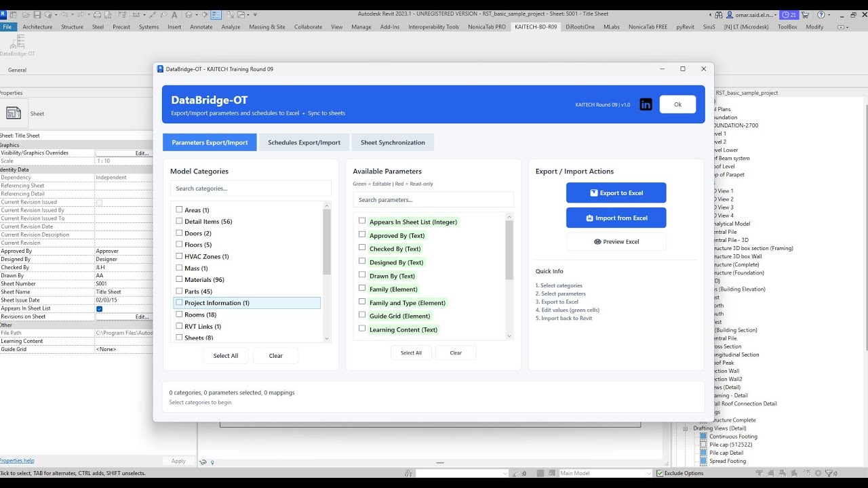Click the Ok button in DataBridge header
Screen dimensions: 868x488
(677, 104)
